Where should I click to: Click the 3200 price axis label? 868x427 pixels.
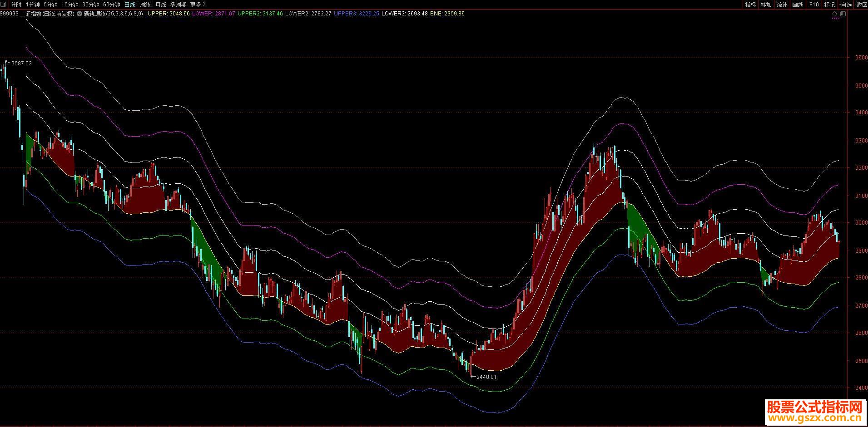pos(862,168)
